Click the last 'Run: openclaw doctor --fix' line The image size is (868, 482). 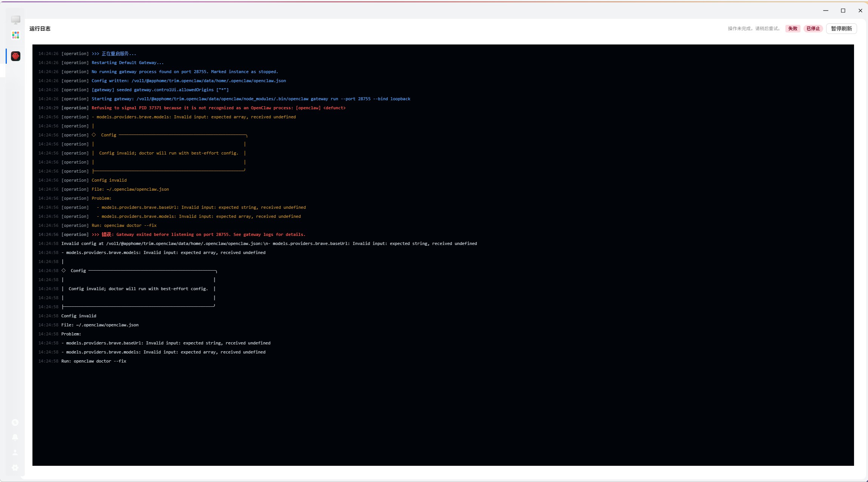coord(94,361)
